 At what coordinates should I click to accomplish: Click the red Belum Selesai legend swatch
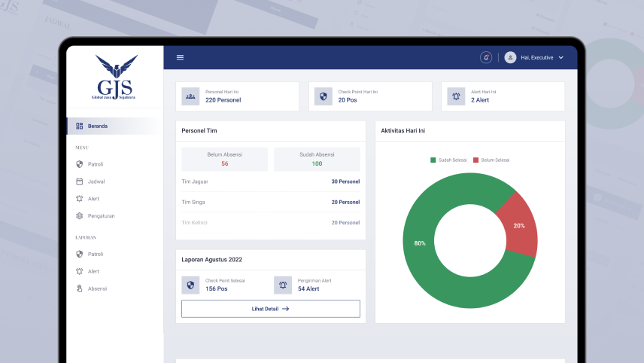[475, 160]
